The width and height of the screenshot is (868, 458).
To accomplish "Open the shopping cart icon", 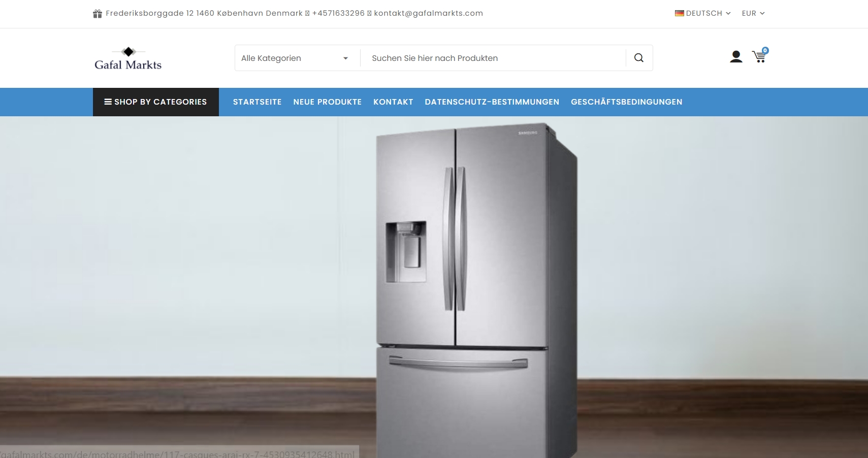I will tap(759, 57).
